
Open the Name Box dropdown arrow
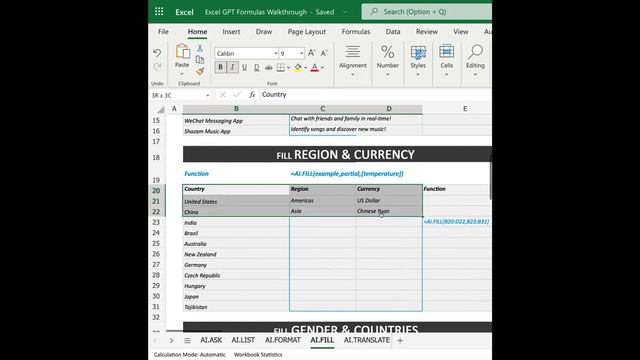207,96
